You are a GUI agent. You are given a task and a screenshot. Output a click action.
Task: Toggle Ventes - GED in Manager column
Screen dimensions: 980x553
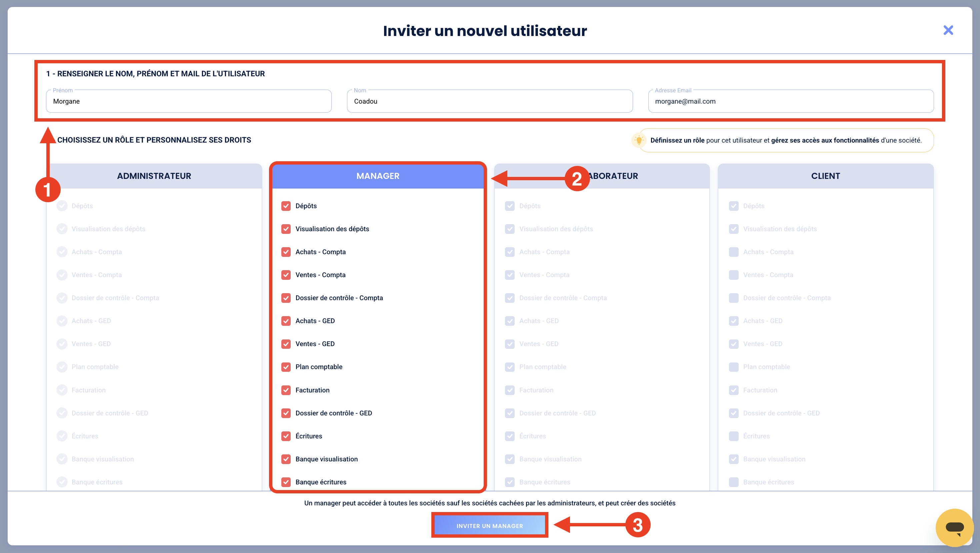click(286, 344)
